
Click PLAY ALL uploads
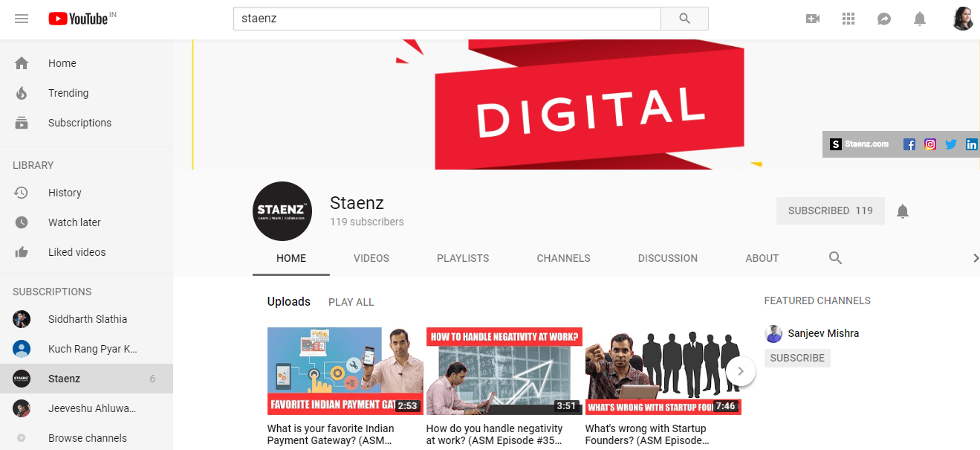click(x=351, y=302)
